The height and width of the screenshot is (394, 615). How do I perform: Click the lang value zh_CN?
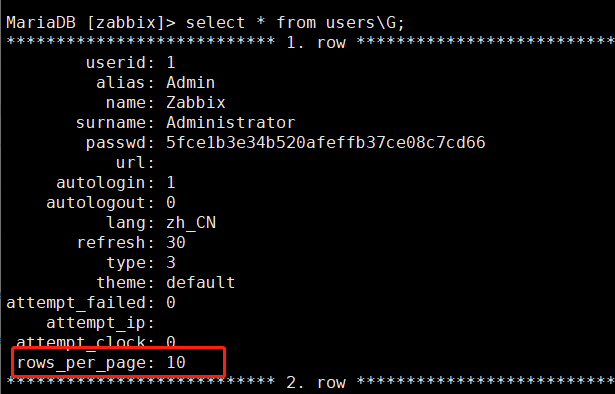tap(191, 223)
